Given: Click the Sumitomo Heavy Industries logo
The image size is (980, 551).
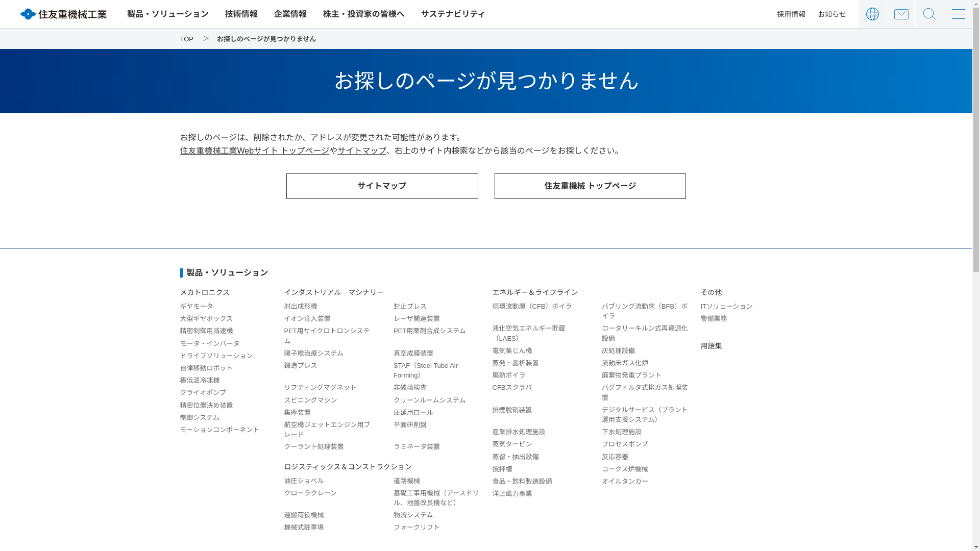Looking at the screenshot, I should click(64, 14).
